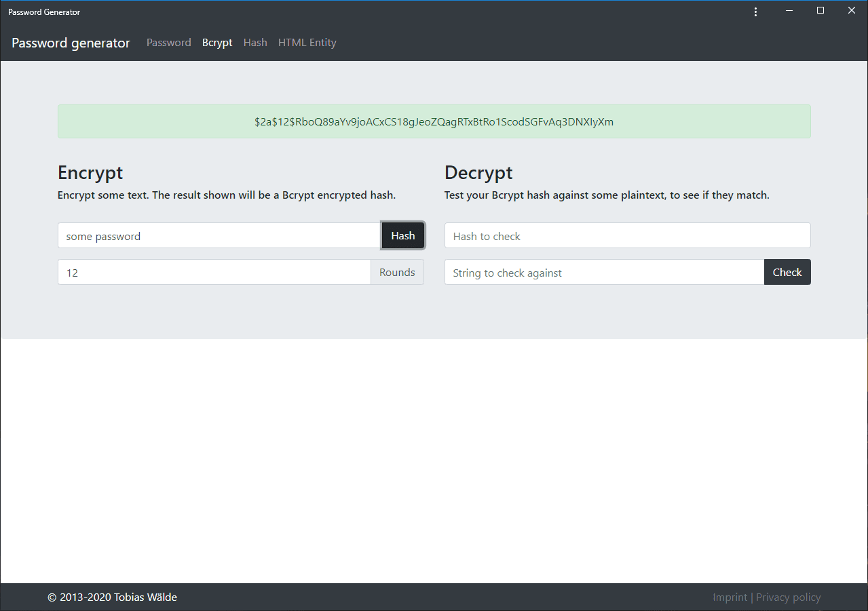
Task: Click the 'Encrypt some text' description line
Action: (227, 195)
